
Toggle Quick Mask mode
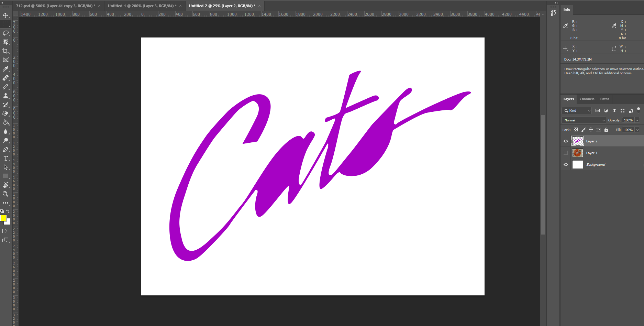point(5,231)
